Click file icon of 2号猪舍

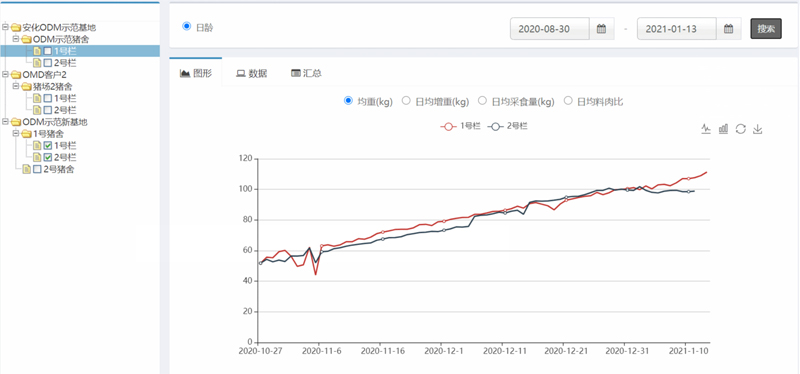27,169
